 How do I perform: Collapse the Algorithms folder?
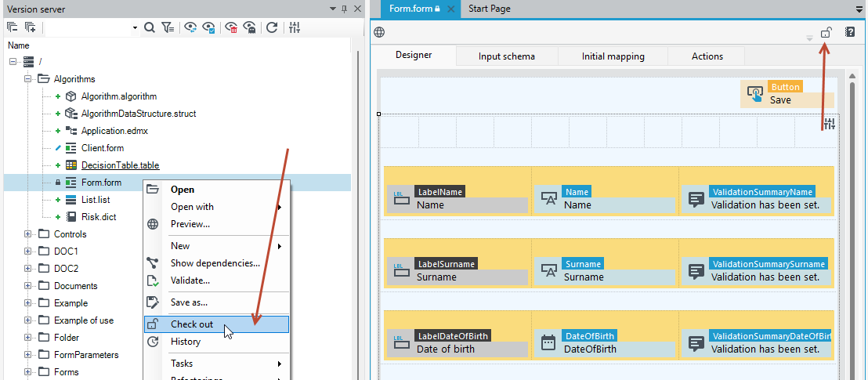tap(27, 79)
